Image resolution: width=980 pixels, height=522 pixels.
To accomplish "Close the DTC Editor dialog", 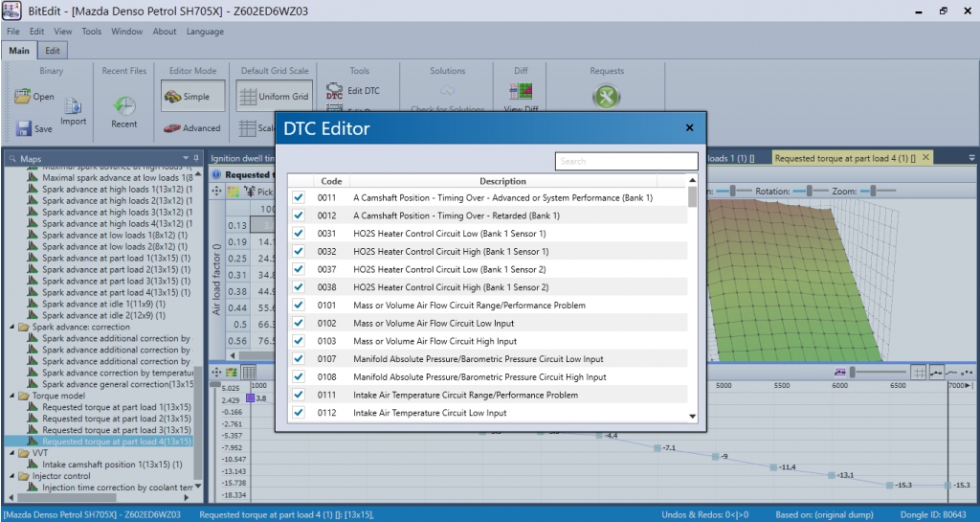I will pos(689,127).
